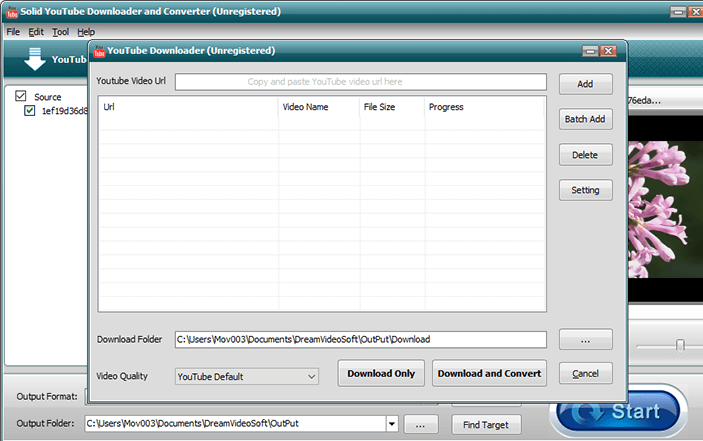703x441 pixels.
Task: Open the Edit menu
Action: tap(36, 32)
